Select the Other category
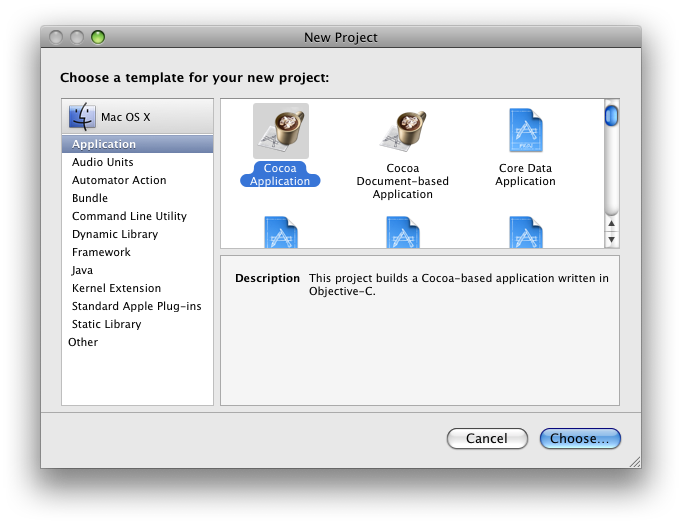Image resolution: width=682 pixels, height=524 pixels. [x=137, y=342]
